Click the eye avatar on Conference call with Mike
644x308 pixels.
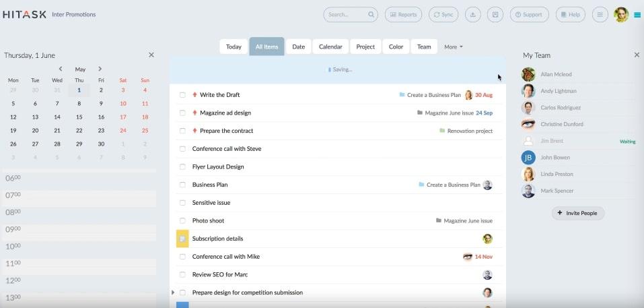tap(468, 257)
